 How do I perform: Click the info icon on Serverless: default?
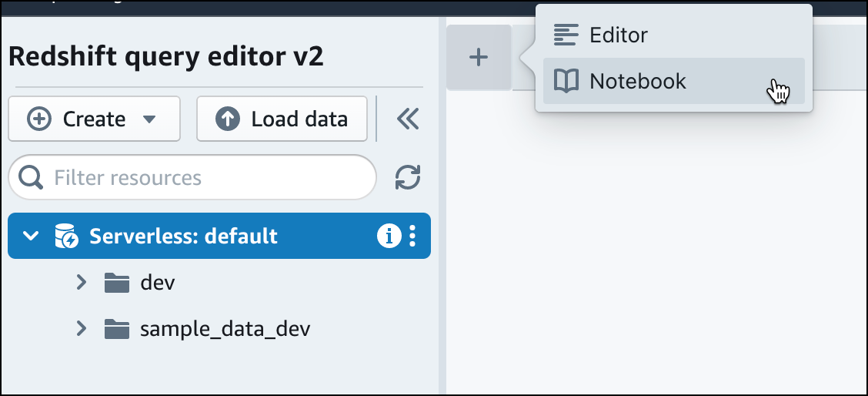coord(389,237)
